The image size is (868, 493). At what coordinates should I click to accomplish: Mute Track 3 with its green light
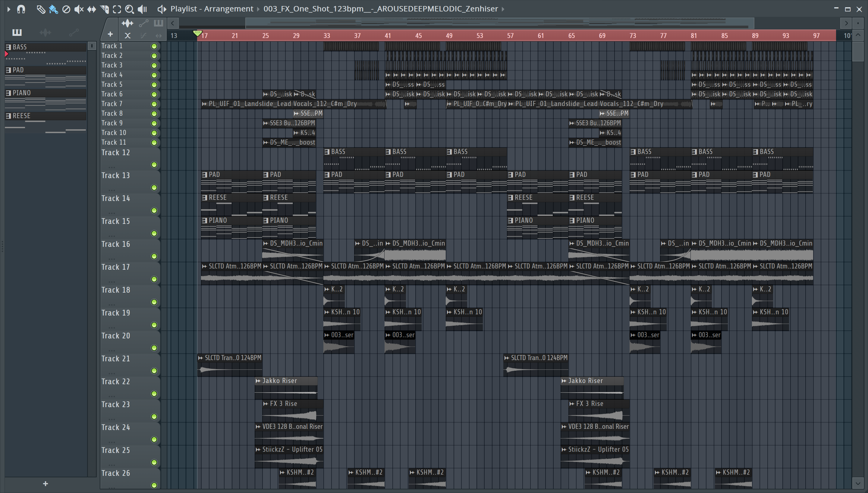click(154, 66)
